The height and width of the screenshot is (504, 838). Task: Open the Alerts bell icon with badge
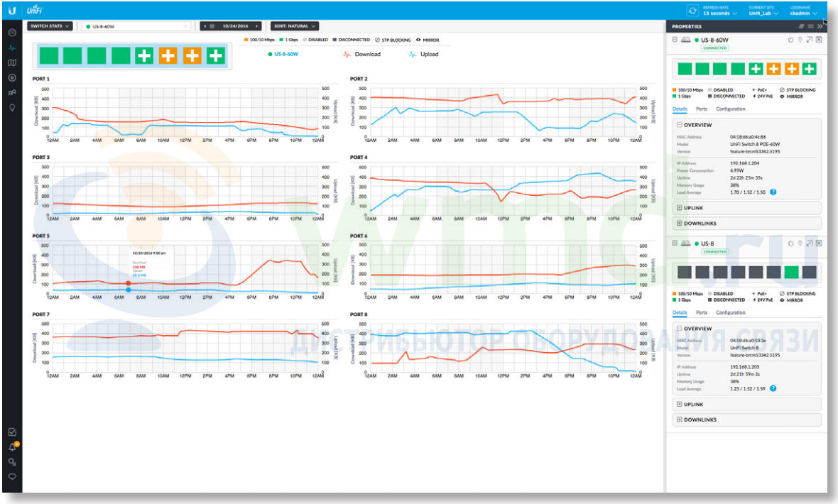(13, 447)
